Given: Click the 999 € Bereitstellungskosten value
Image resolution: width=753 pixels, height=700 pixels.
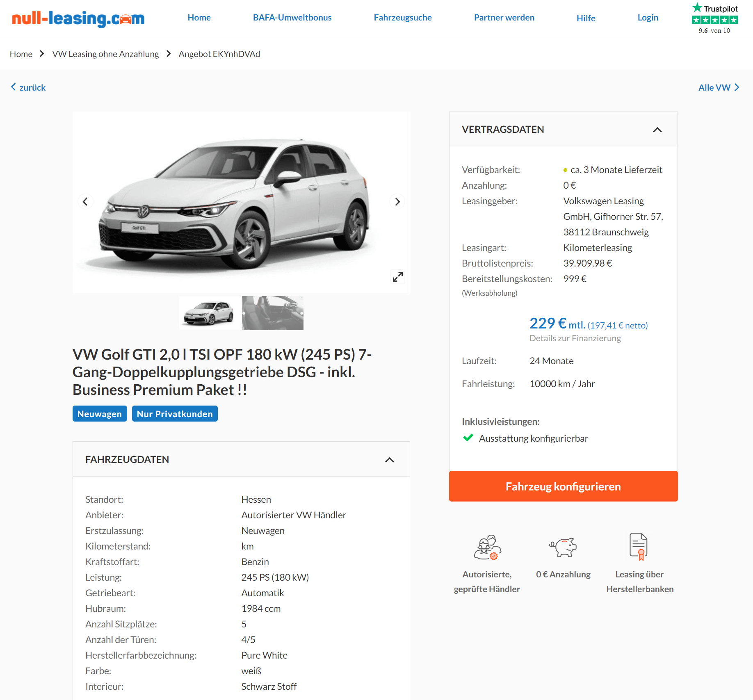Looking at the screenshot, I should 575,279.
